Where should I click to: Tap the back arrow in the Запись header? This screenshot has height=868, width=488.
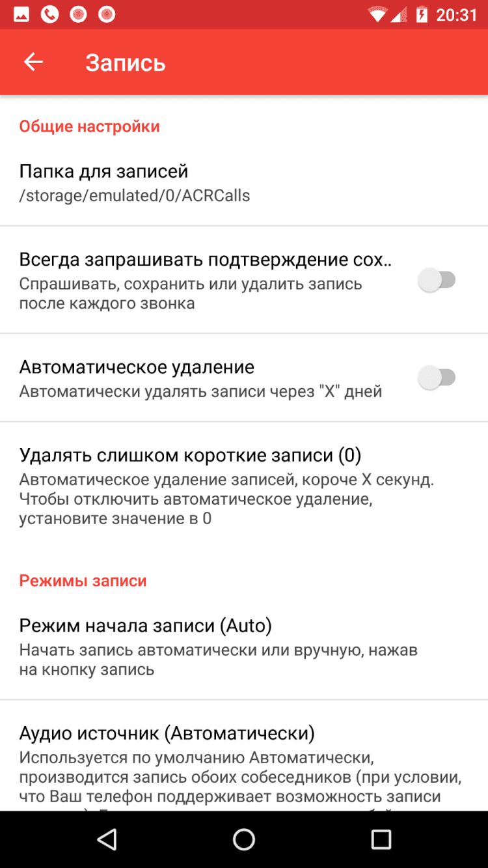pos(33,62)
